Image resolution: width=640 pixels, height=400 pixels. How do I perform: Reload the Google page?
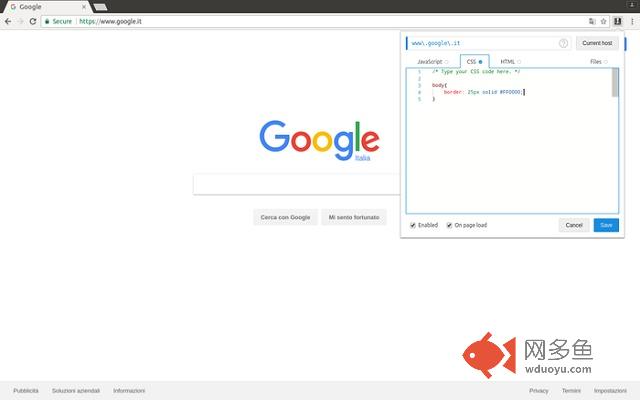33,21
